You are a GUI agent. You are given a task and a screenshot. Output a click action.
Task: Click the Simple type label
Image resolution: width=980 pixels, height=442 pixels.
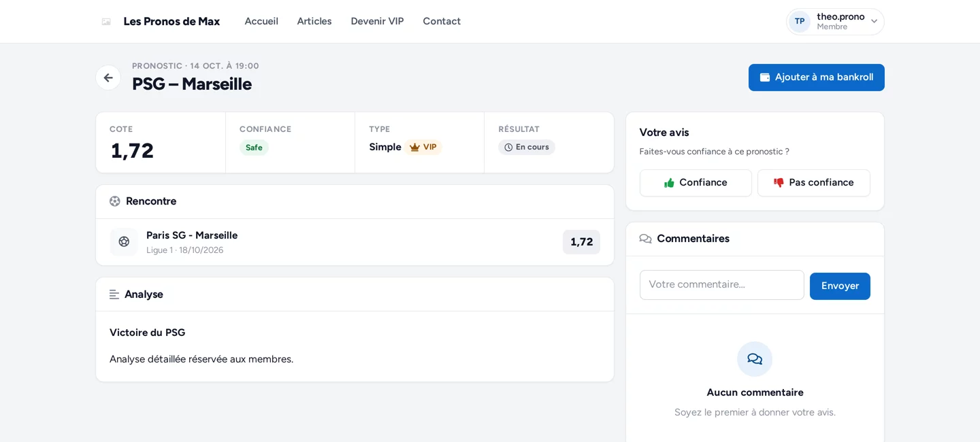pyautogui.click(x=385, y=147)
